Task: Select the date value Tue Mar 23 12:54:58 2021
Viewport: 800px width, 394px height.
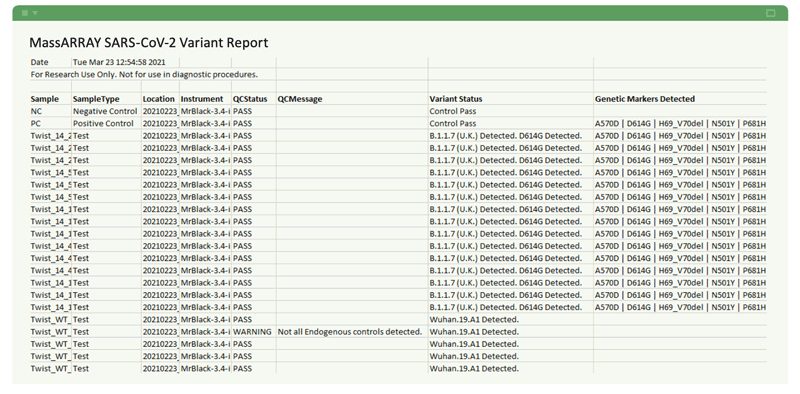Action: coord(119,62)
